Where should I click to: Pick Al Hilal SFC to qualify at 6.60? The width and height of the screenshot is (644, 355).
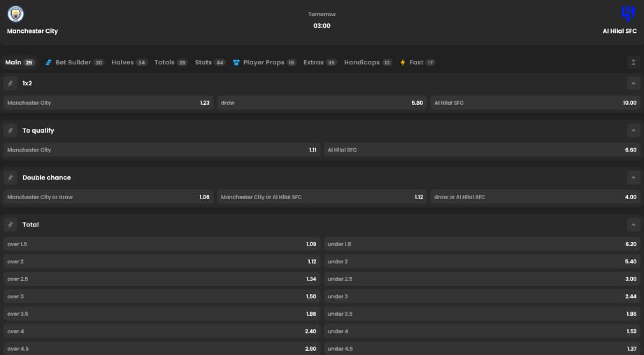[x=482, y=150]
